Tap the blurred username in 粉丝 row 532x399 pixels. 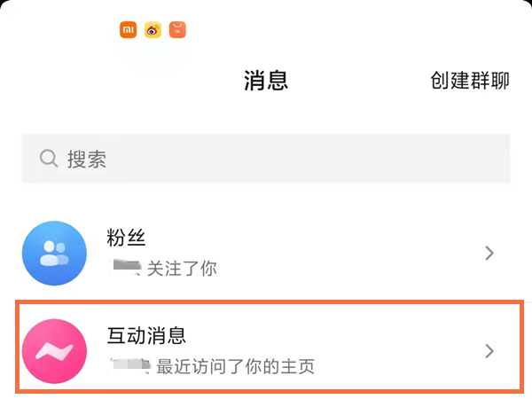click(x=124, y=267)
